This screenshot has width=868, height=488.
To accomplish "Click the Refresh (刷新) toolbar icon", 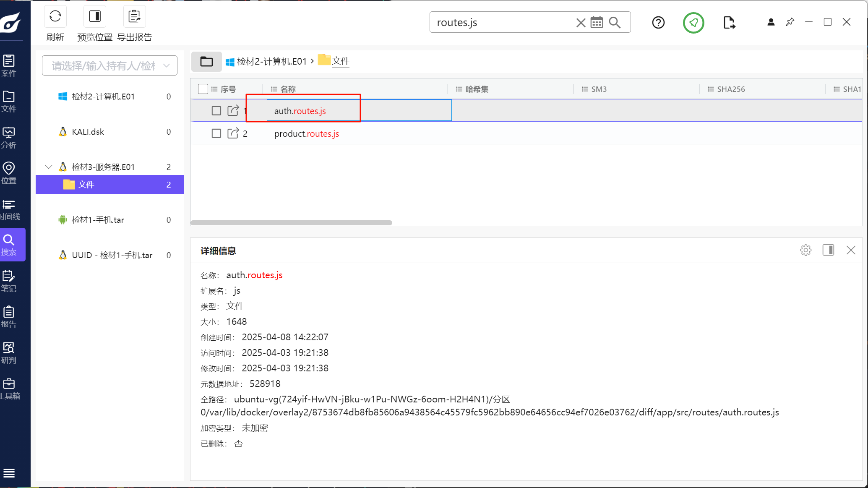I will (x=55, y=17).
